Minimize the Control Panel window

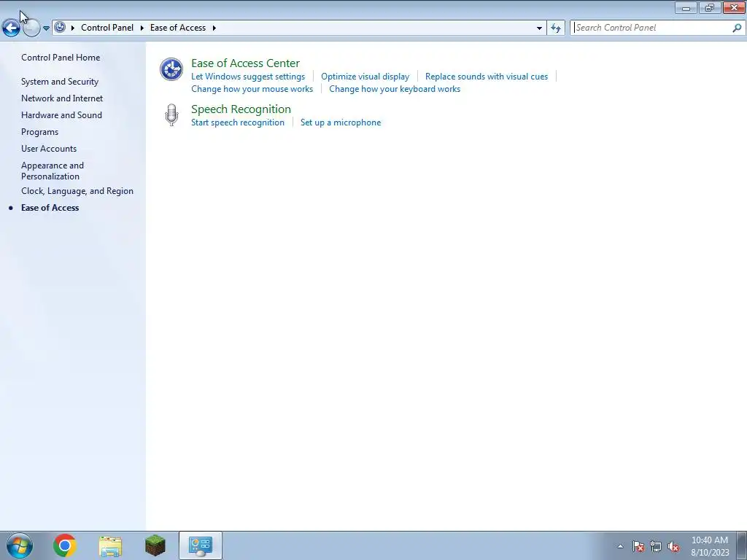tap(686, 7)
